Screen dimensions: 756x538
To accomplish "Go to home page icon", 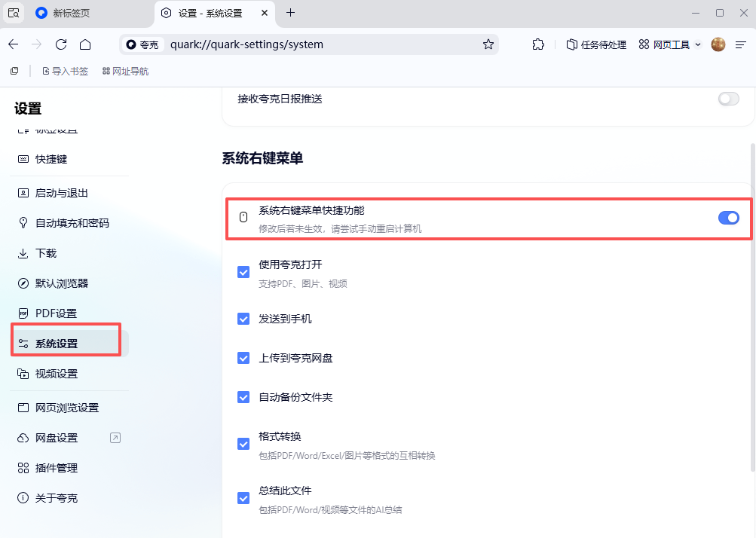I will [x=85, y=44].
